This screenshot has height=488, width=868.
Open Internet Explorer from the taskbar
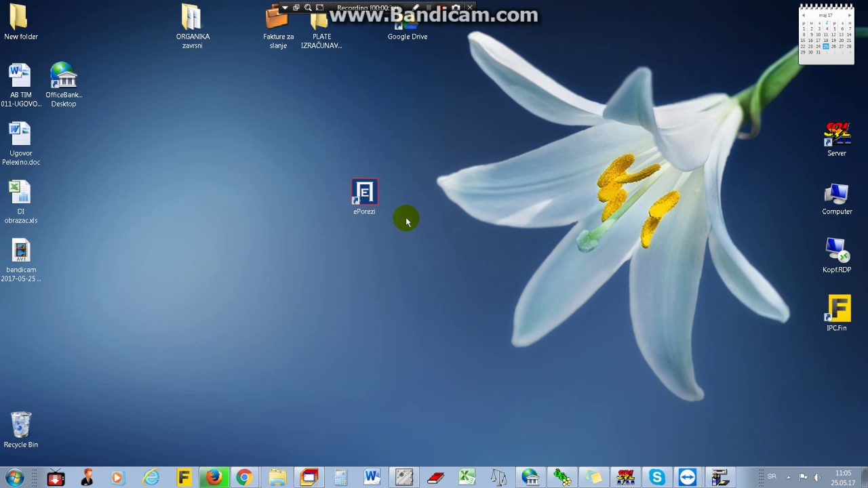151,477
